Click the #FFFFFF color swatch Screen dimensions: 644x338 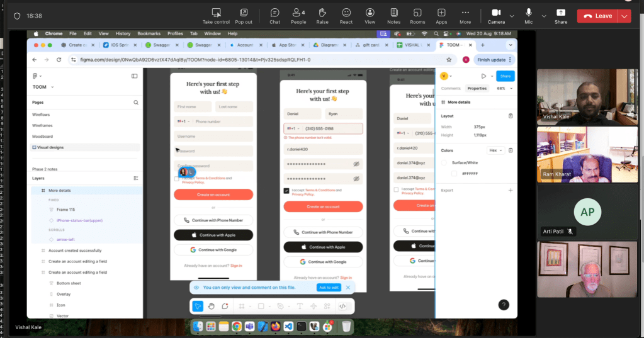coord(454,173)
